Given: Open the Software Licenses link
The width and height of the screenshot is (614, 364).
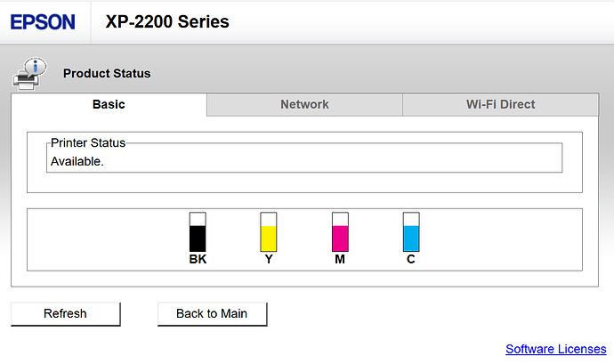Looking at the screenshot, I should coord(555,349).
